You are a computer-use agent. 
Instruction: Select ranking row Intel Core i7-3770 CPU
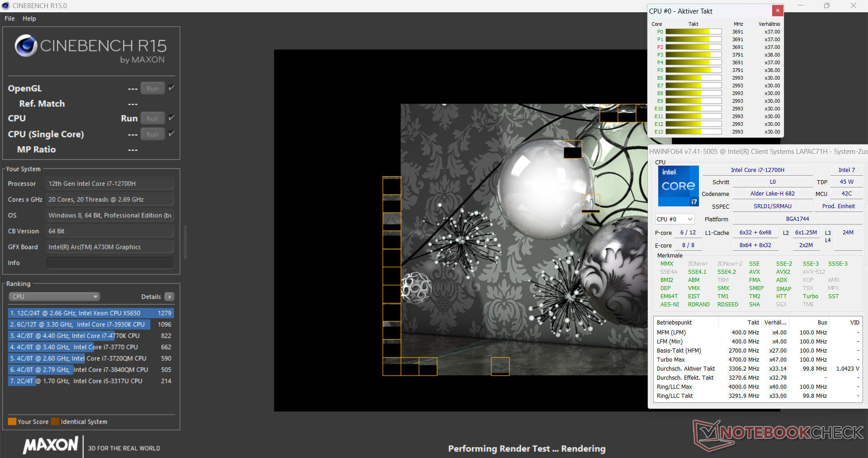[91, 347]
